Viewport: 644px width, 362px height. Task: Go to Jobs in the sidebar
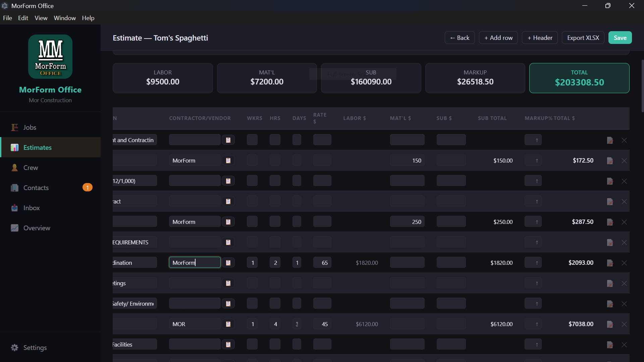50,127
